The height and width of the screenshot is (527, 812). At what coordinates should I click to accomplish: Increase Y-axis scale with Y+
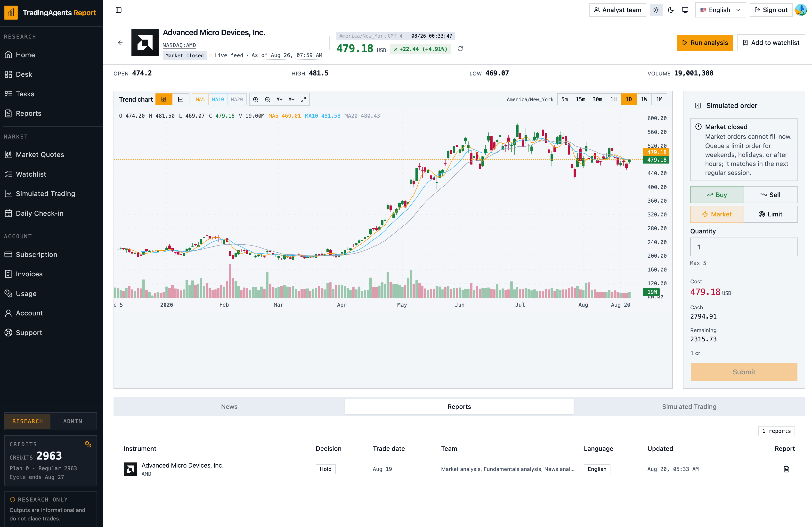coord(279,99)
